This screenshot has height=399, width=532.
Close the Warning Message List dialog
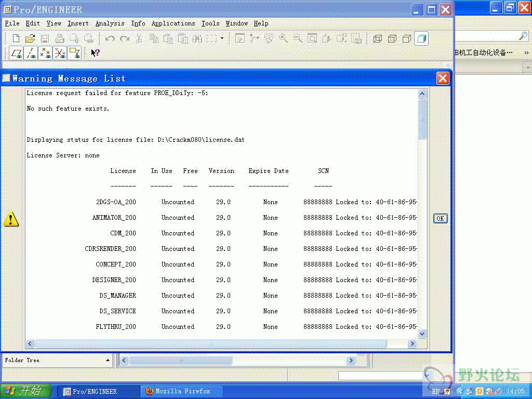coord(443,78)
